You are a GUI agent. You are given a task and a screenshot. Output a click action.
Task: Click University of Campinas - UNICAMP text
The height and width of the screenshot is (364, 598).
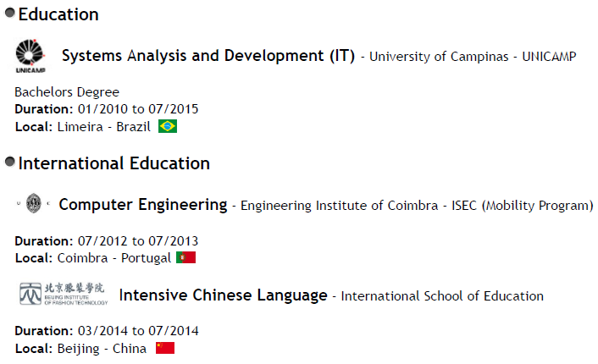tap(473, 57)
